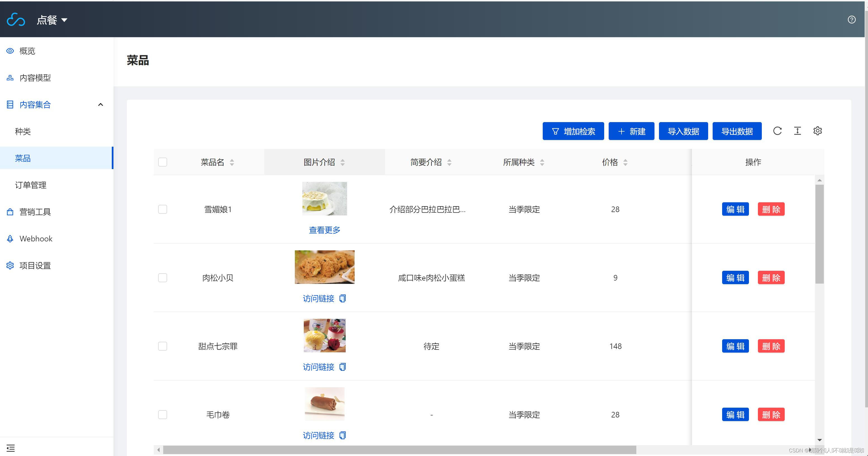This screenshot has height=456, width=868.
Task: Click 访问链接 for 毛巾卷
Action: [x=318, y=435]
